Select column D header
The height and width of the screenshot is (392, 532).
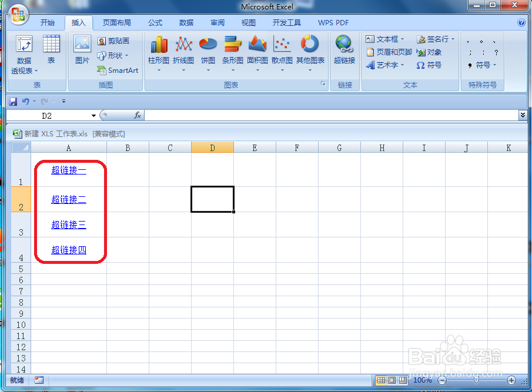[212, 148]
